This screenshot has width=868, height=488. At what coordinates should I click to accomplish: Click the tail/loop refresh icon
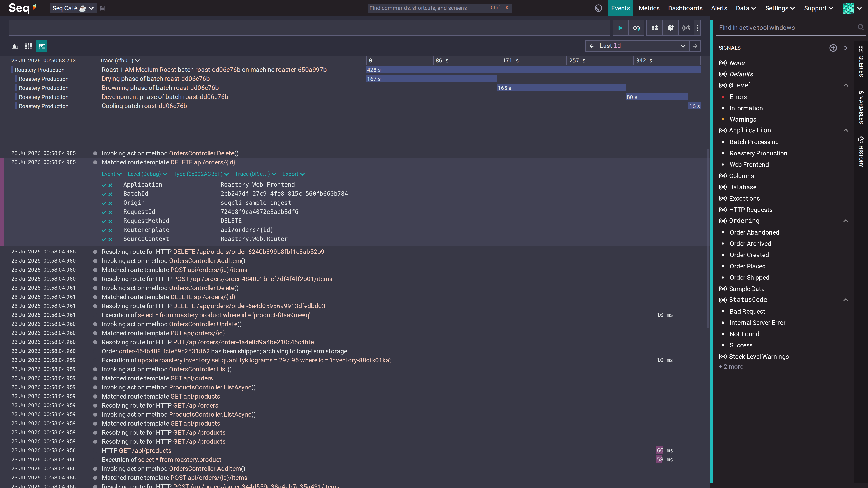pyautogui.click(x=636, y=28)
